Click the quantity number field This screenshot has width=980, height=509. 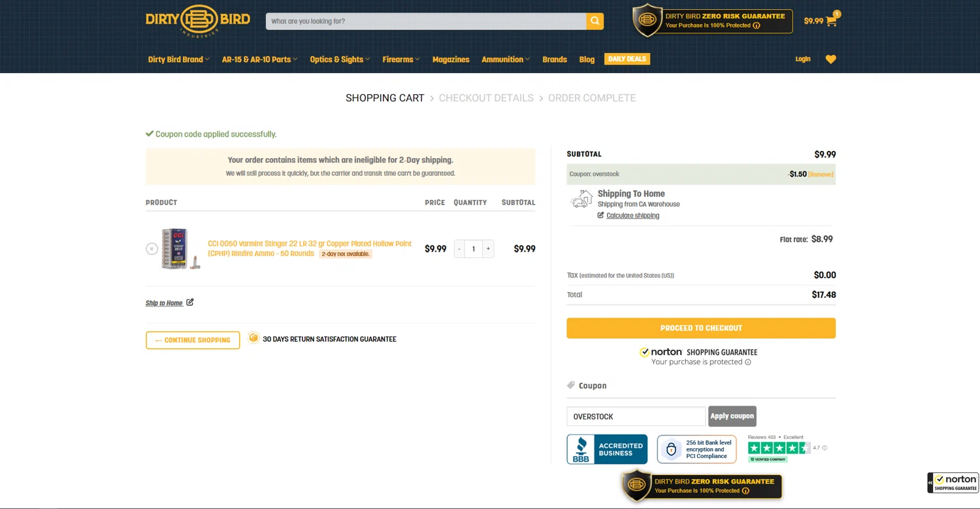tap(474, 248)
